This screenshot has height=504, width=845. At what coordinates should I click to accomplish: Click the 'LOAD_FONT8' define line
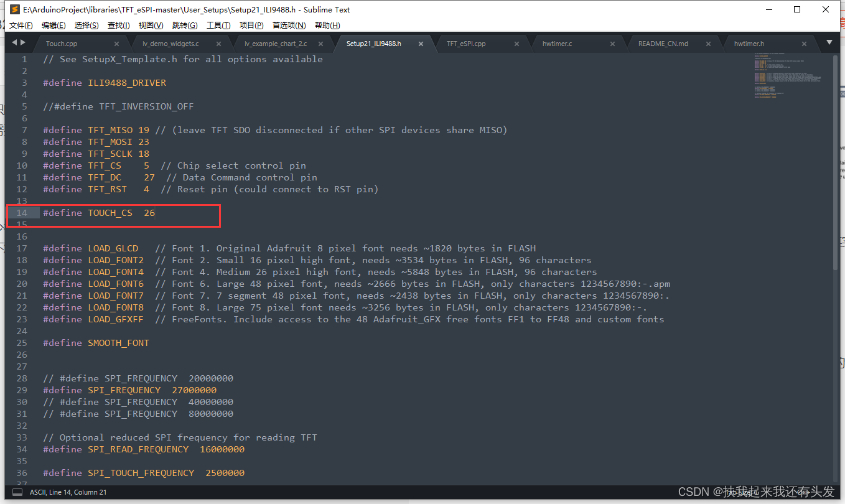[x=345, y=307]
